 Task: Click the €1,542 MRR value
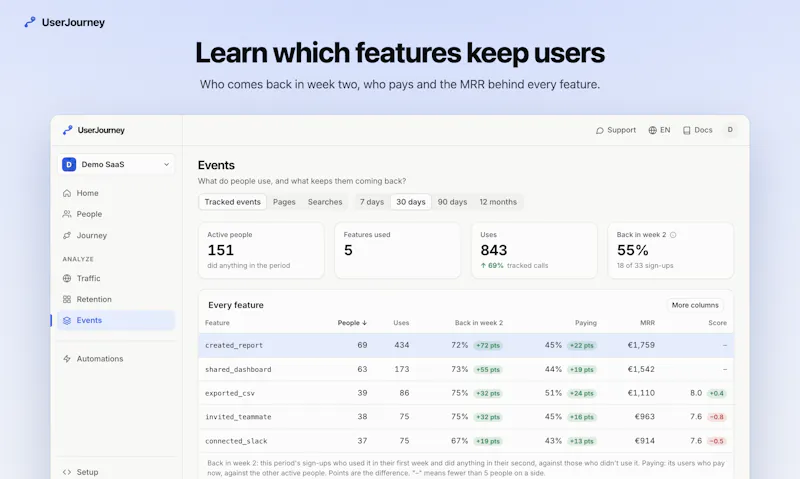[x=641, y=369]
